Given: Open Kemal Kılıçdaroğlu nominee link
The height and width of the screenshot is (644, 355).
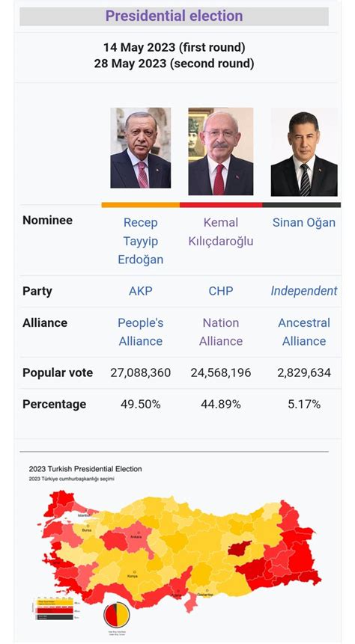Looking at the screenshot, I should point(221,232).
